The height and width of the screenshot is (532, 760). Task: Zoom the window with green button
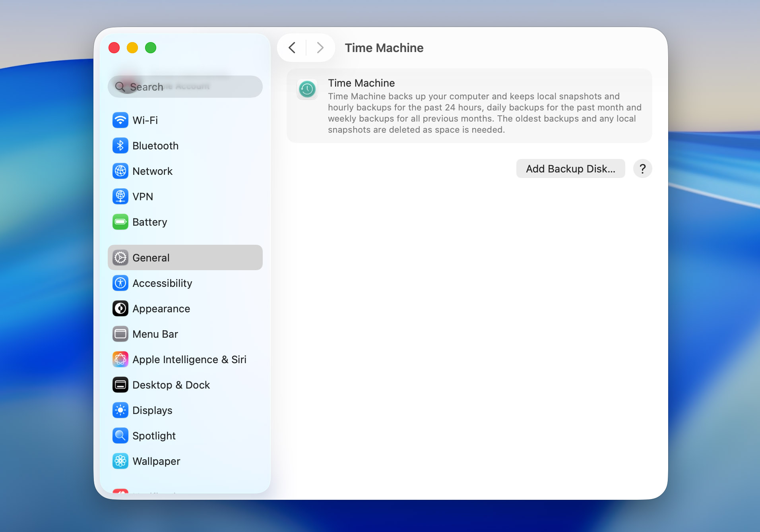tap(151, 48)
